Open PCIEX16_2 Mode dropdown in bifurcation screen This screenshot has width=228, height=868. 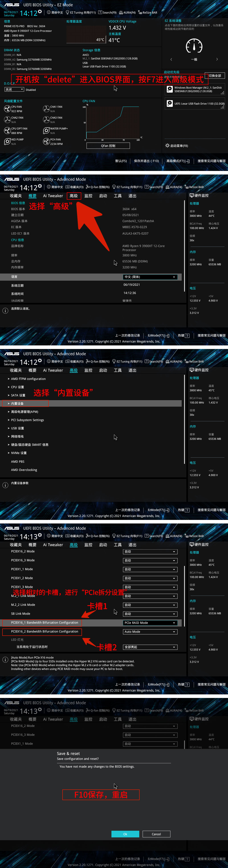tap(150, 552)
